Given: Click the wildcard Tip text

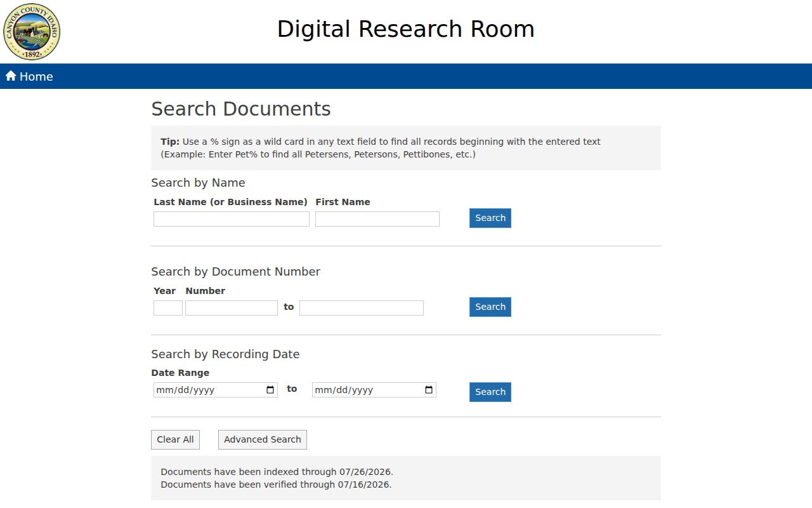Looking at the screenshot, I should point(381,148).
